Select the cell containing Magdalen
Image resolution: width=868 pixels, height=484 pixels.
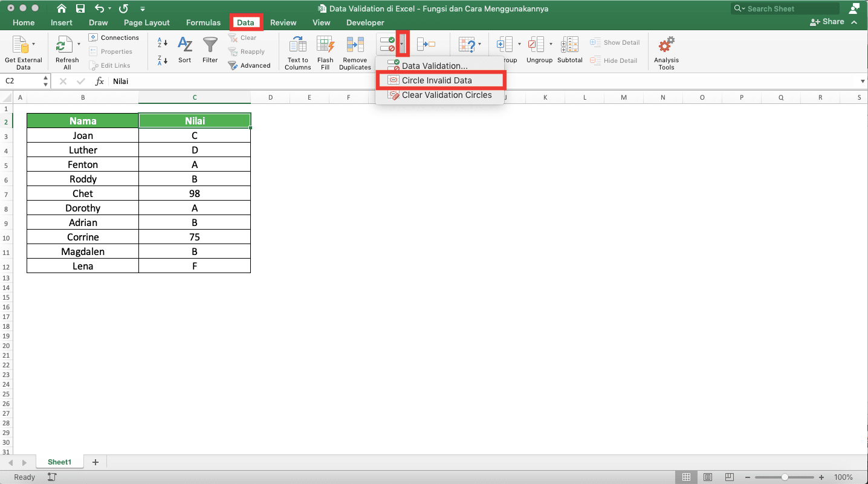pyautogui.click(x=83, y=251)
